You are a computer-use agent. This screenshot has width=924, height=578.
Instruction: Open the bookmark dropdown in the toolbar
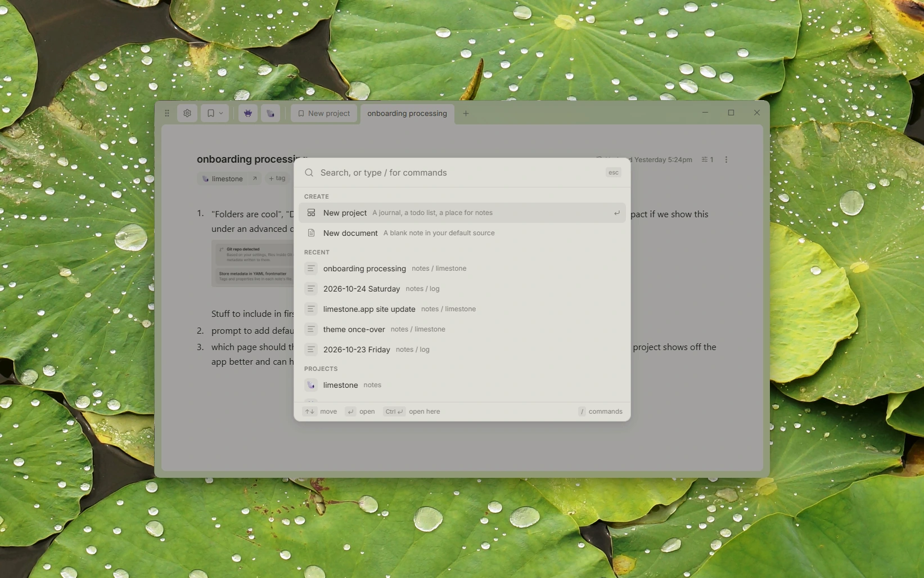coord(215,113)
